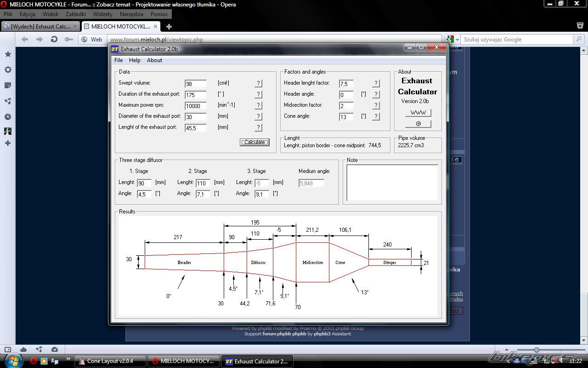Click the Opera Turbo gauge icon

(x=55, y=350)
